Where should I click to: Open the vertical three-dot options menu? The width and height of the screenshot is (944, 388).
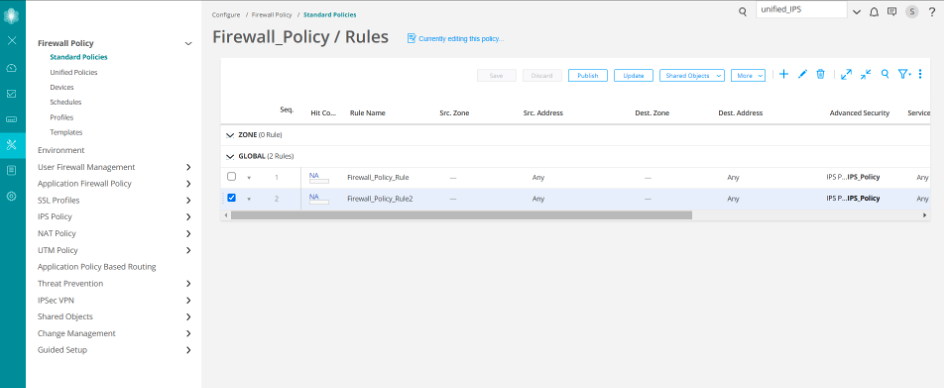(x=921, y=74)
